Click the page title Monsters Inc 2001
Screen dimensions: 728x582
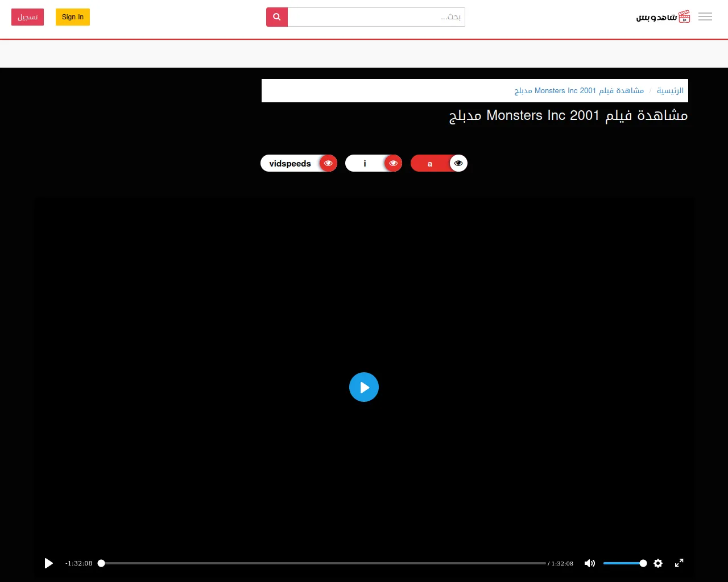(x=569, y=116)
